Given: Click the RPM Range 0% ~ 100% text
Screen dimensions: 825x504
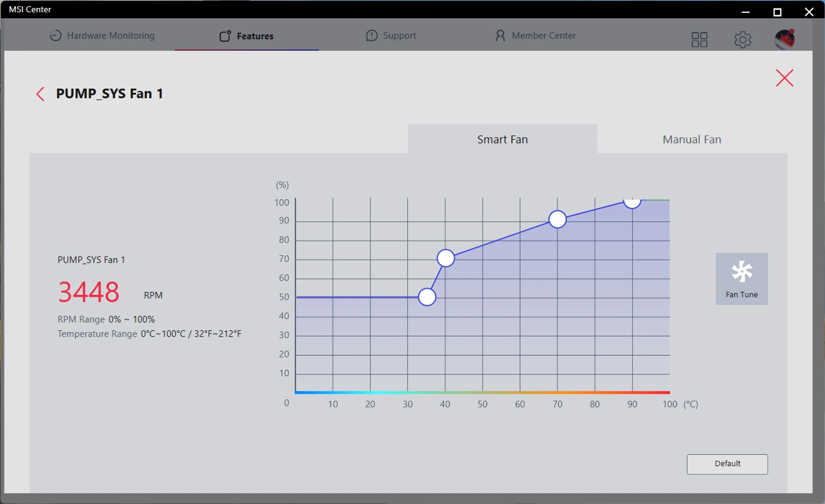Looking at the screenshot, I should click(106, 319).
